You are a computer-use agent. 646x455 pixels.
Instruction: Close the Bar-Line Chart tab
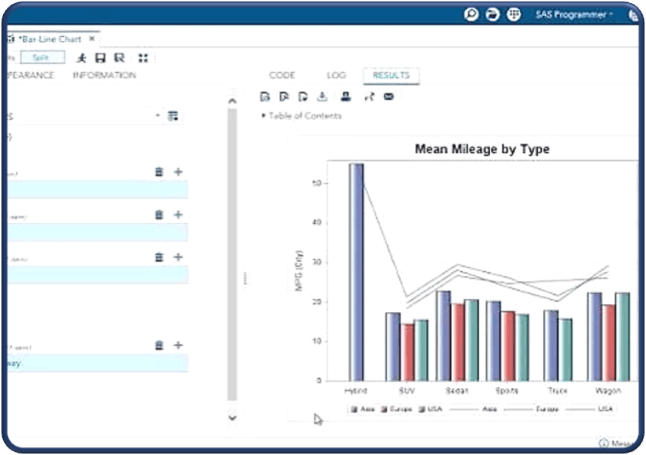coord(92,39)
